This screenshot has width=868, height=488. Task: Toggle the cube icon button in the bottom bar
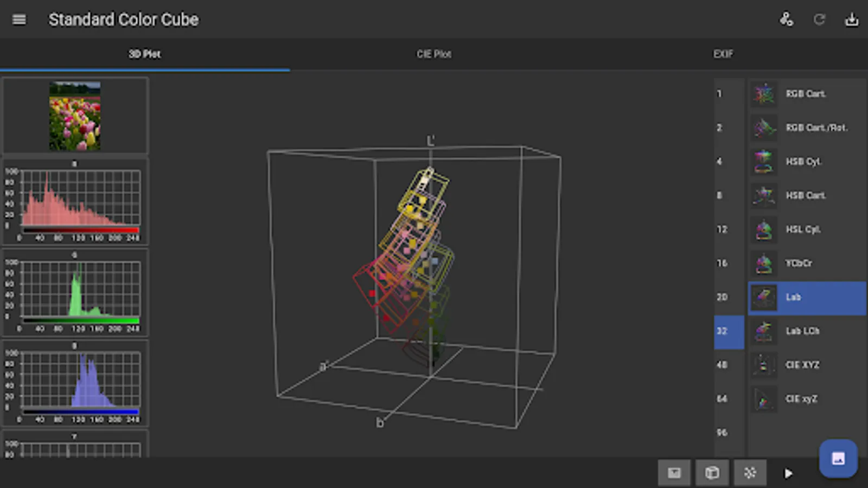click(x=712, y=473)
